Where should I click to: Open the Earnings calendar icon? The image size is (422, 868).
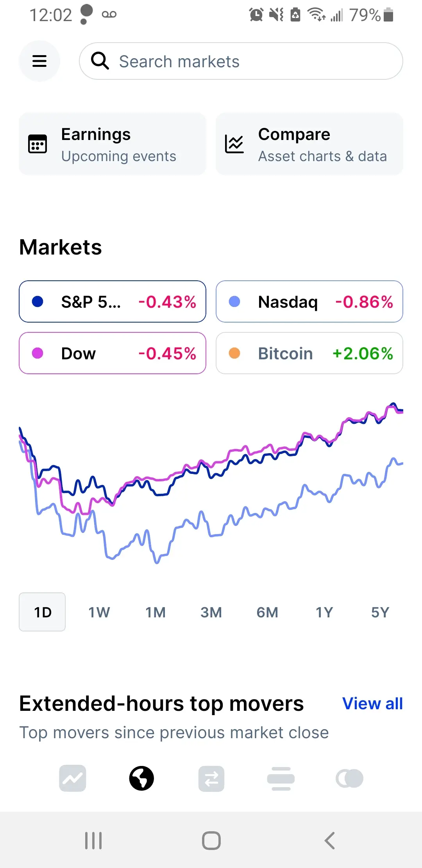38,144
